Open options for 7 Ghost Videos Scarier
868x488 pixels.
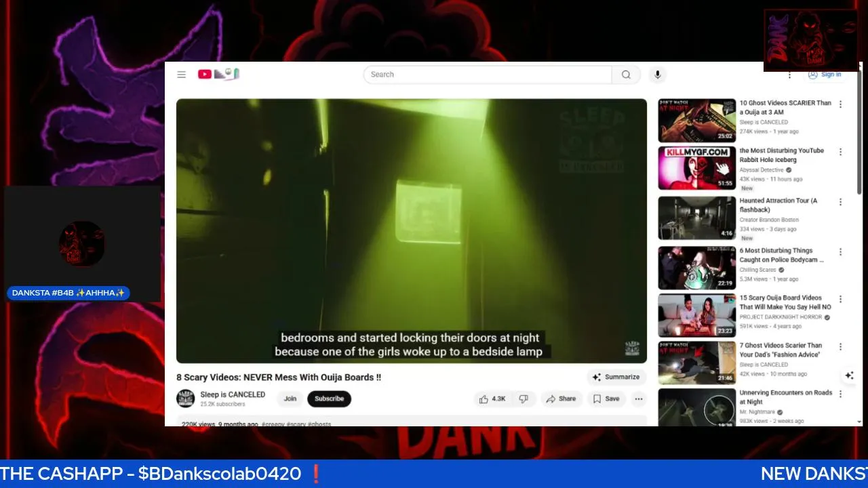(840, 346)
